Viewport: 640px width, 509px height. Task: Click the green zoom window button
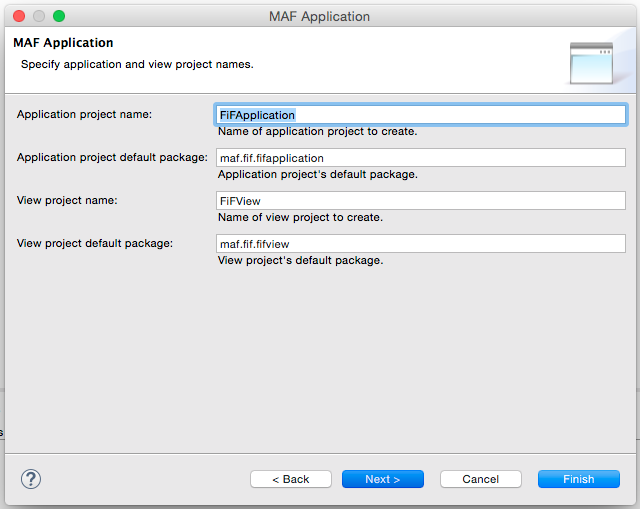click(x=59, y=16)
